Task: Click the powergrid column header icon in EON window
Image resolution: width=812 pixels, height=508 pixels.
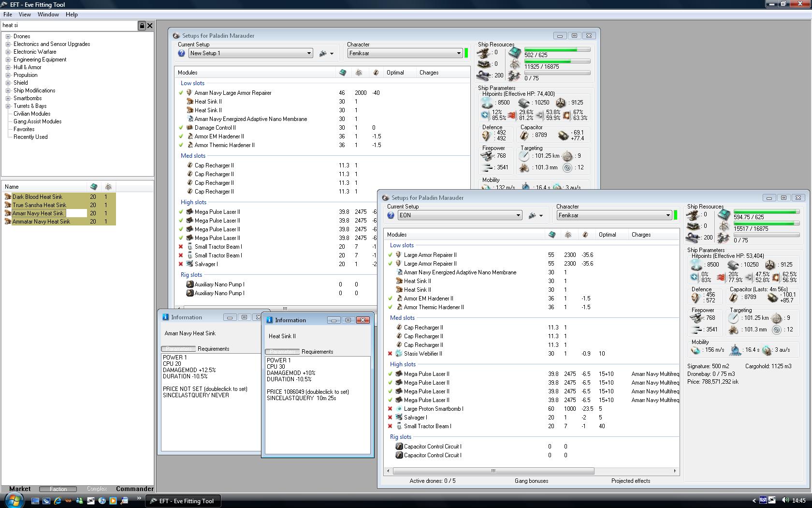Action: pyautogui.click(x=568, y=235)
